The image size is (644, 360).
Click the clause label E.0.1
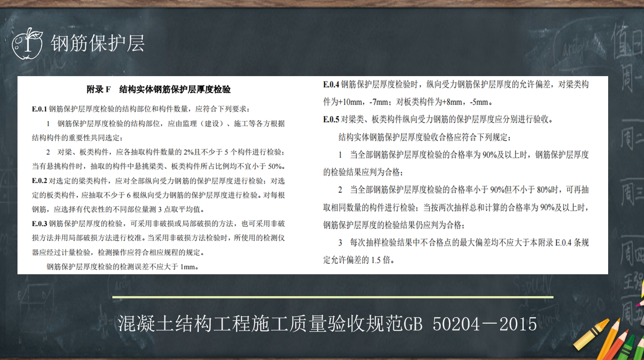point(39,109)
